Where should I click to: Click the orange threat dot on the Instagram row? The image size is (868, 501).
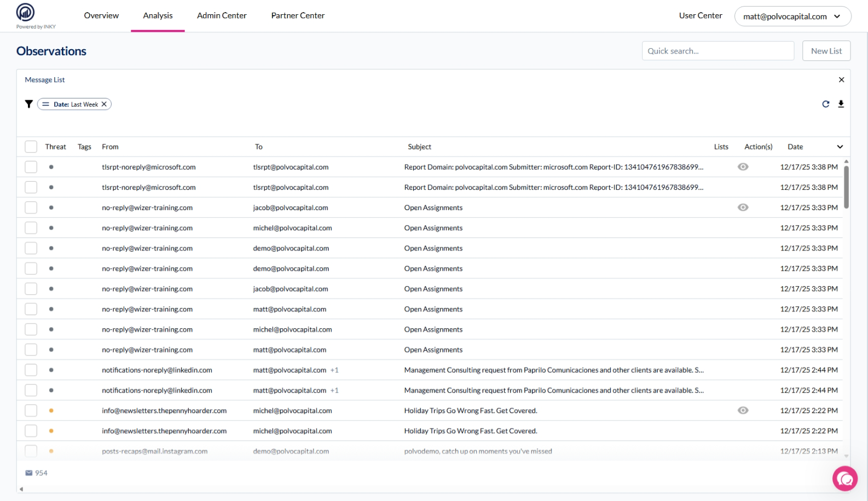pyautogui.click(x=51, y=451)
